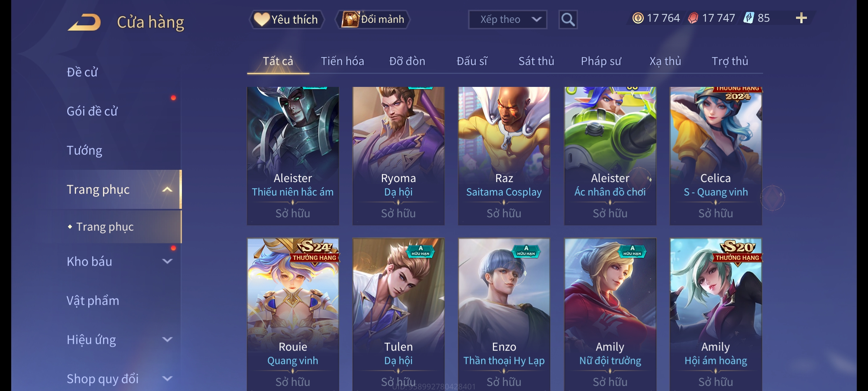Click the golden back arrow icon
The height and width of the screenshot is (391, 868).
point(84,22)
